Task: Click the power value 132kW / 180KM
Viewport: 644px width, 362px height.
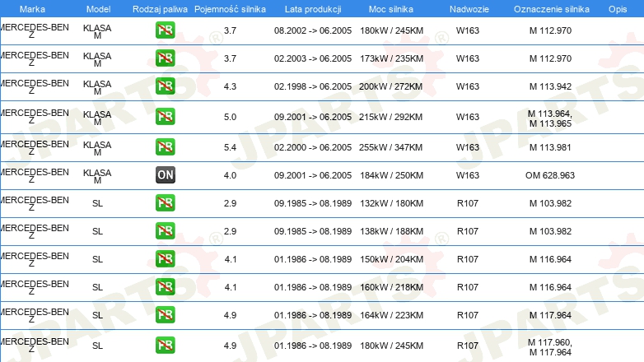Action: [391, 203]
